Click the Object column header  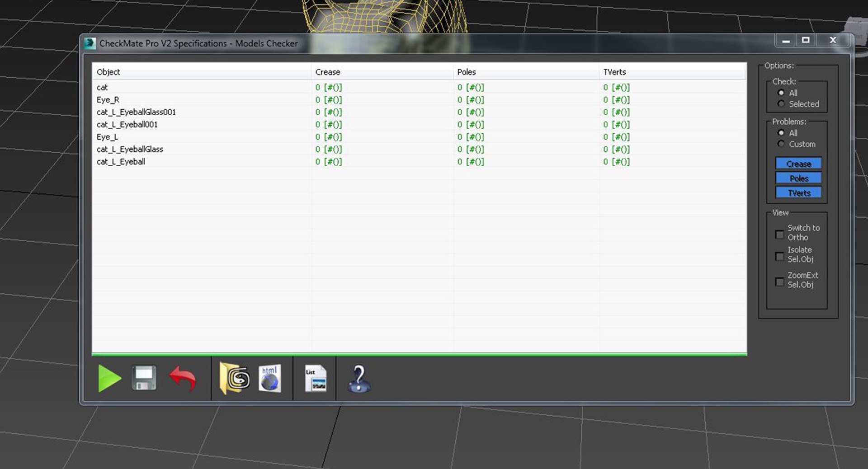pyautogui.click(x=201, y=72)
